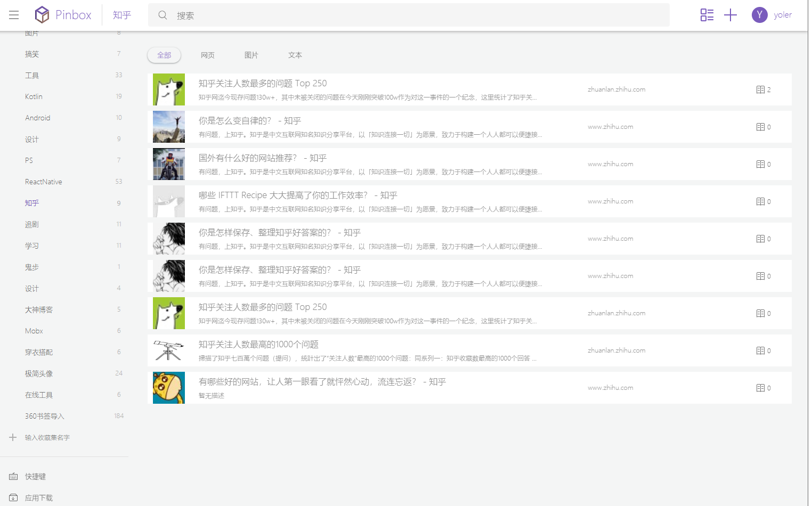Open collection grid icon on 知乎关注人数最多的问题 Top 250
Image resolution: width=812 pixels, height=506 pixels.
coord(760,89)
